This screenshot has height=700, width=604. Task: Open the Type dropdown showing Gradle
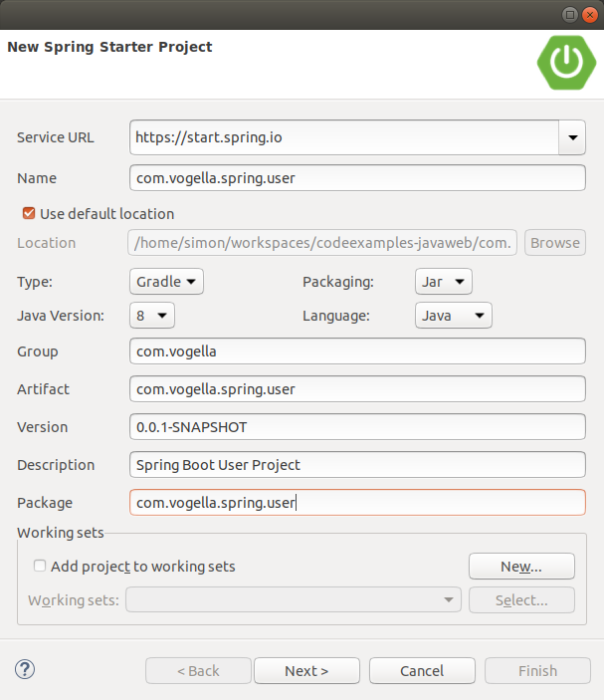pyautogui.click(x=166, y=282)
